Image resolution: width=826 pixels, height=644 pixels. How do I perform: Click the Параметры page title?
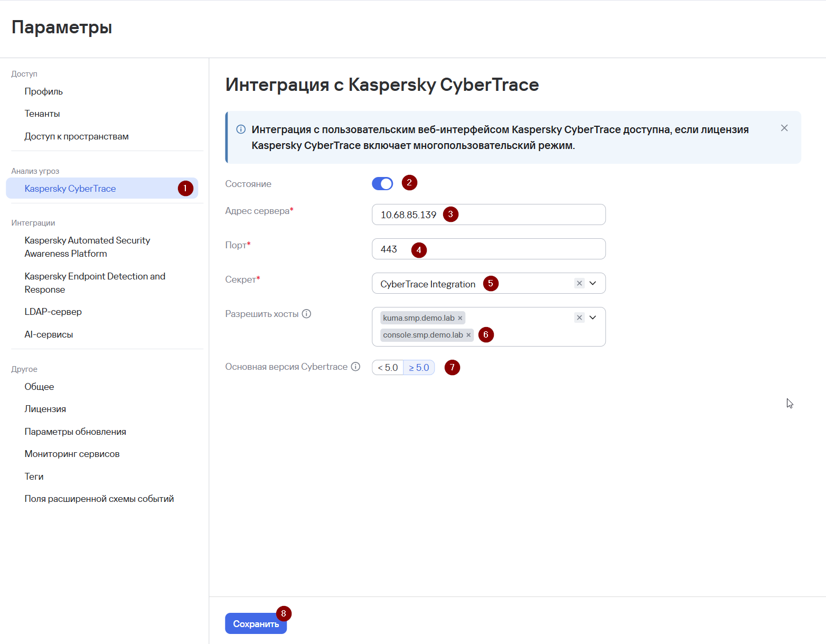click(62, 27)
